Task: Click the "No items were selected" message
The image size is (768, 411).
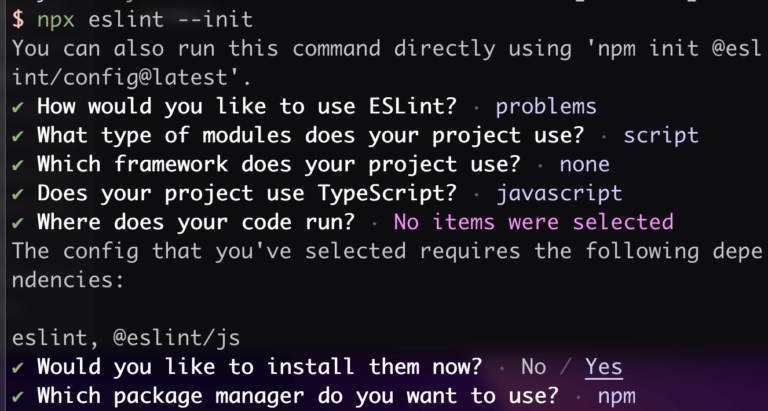Action: point(533,222)
